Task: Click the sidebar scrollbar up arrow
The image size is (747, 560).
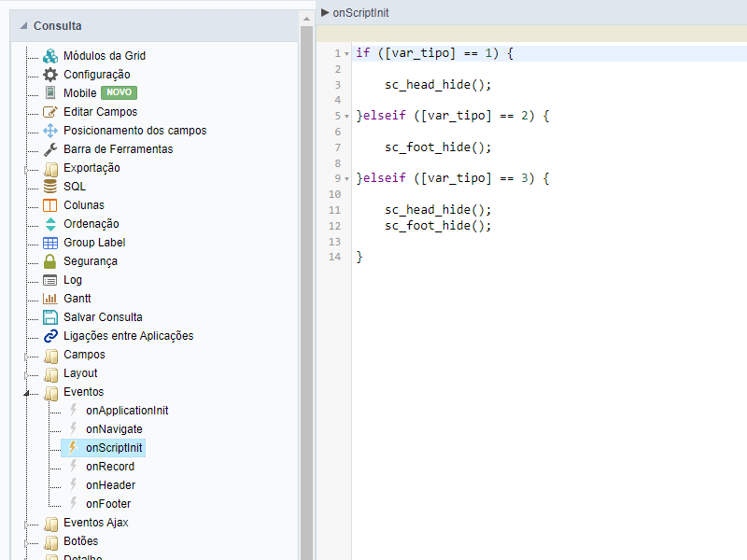Action: [x=307, y=19]
